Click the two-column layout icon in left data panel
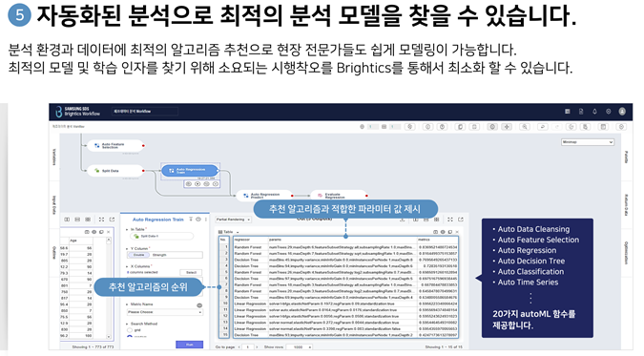This screenshot has height=356, width=644. coord(67,220)
